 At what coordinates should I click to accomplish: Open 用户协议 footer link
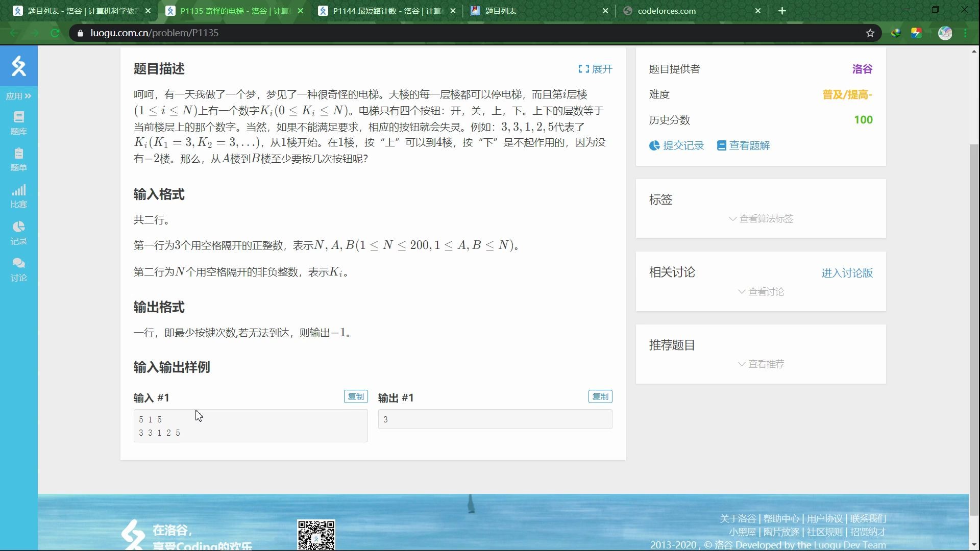pyautogui.click(x=824, y=519)
